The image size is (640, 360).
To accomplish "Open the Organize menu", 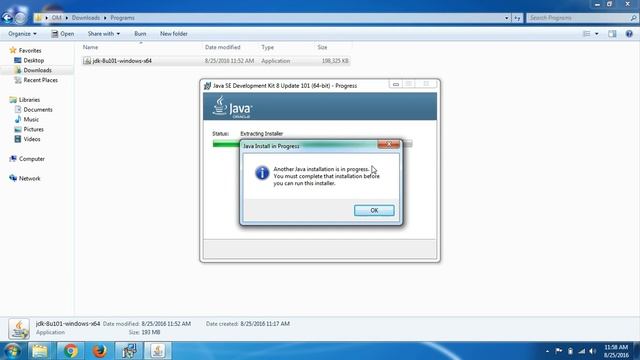I will 22,33.
